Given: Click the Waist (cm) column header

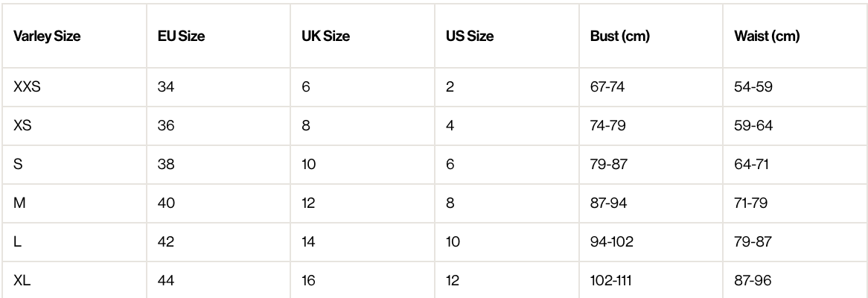Looking at the screenshot, I should (x=762, y=37).
